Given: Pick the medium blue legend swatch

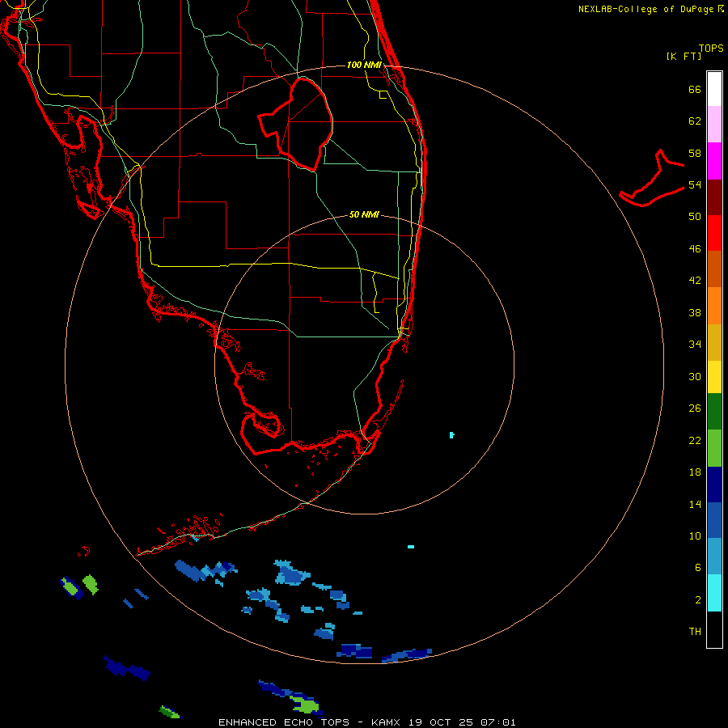Looking at the screenshot, I should coord(714,520).
